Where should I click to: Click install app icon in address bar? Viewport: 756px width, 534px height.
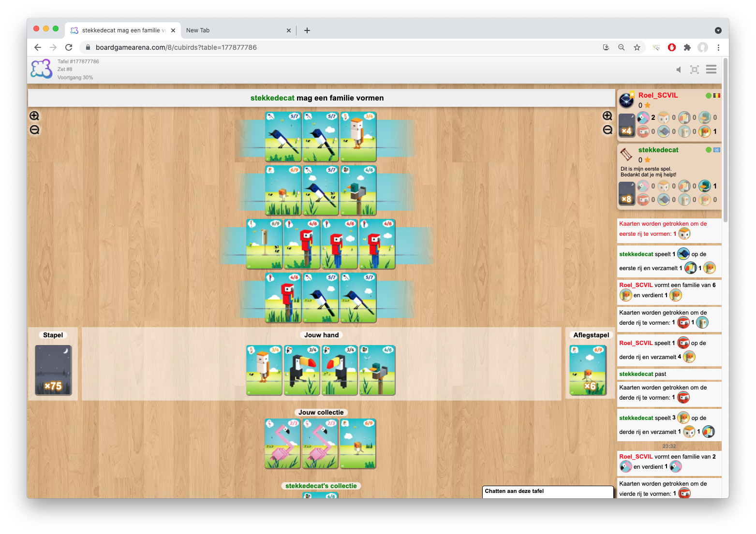pyautogui.click(x=606, y=47)
